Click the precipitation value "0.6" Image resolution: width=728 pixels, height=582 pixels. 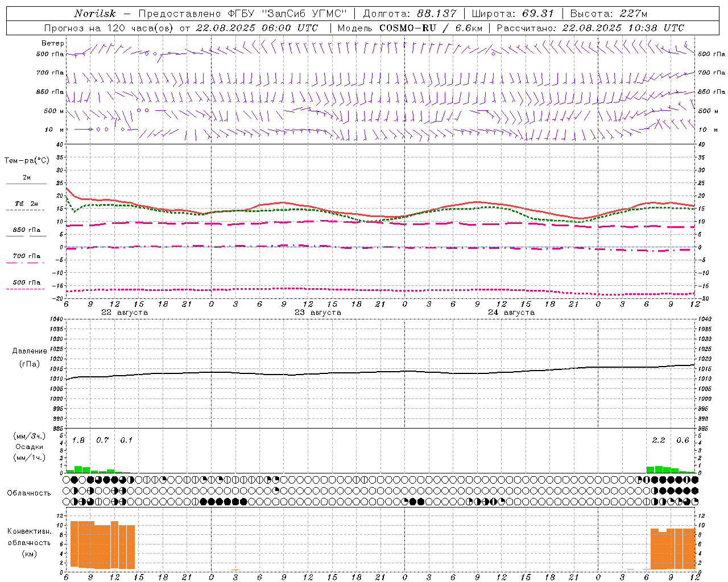coord(682,440)
